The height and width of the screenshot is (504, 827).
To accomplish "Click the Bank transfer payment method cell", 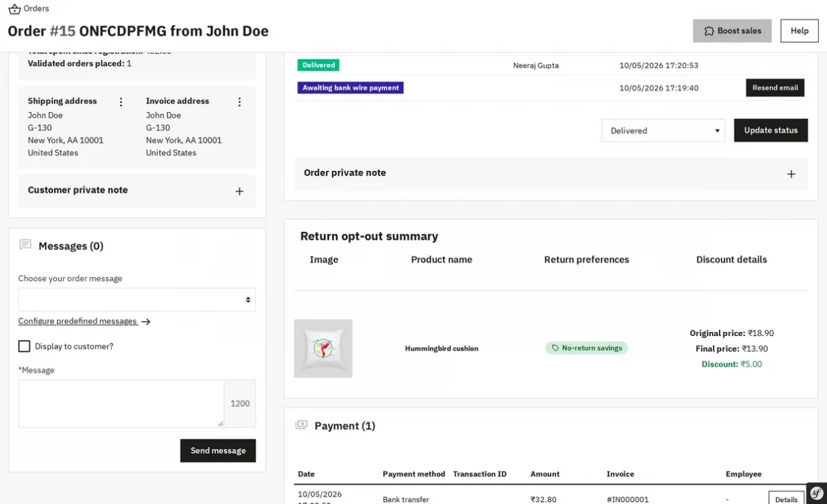I will 406,499.
